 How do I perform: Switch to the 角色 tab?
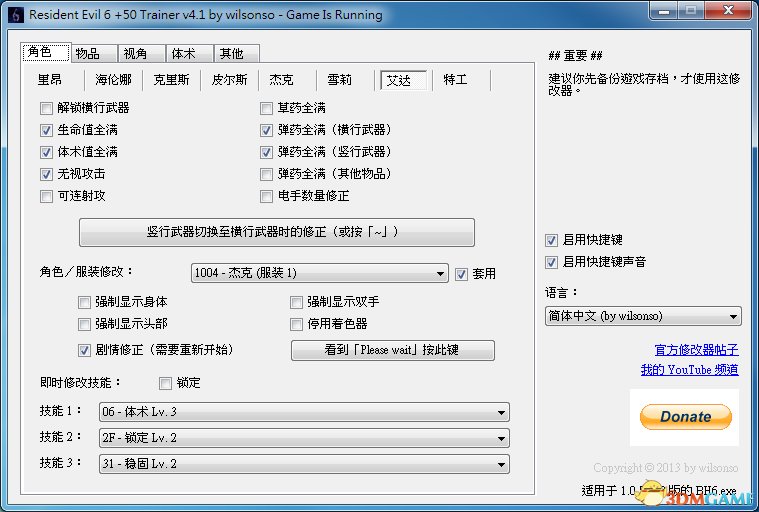(x=46, y=52)
